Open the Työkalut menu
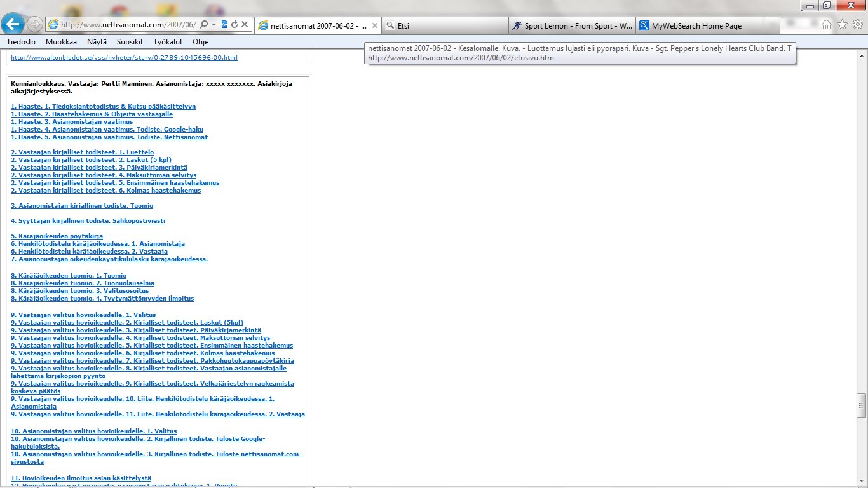Image resolution: width=868 pixels, height=488 pixels. point(168,42)
